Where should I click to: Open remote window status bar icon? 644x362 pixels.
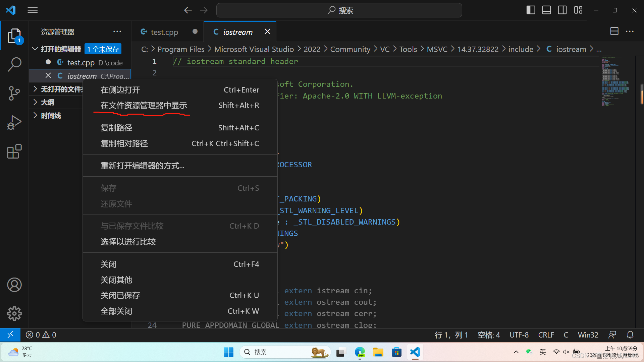10,335
